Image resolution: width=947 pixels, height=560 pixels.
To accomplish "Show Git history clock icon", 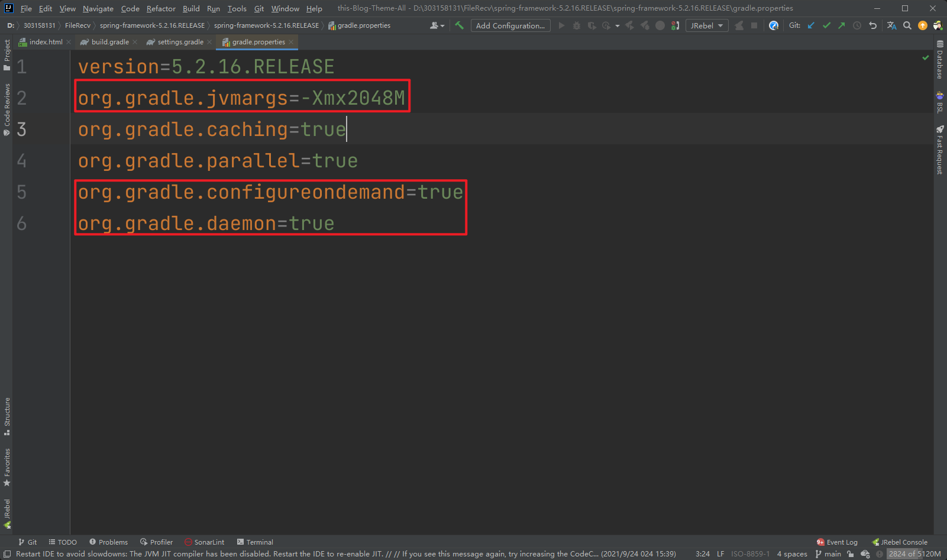I will point(857,25).
